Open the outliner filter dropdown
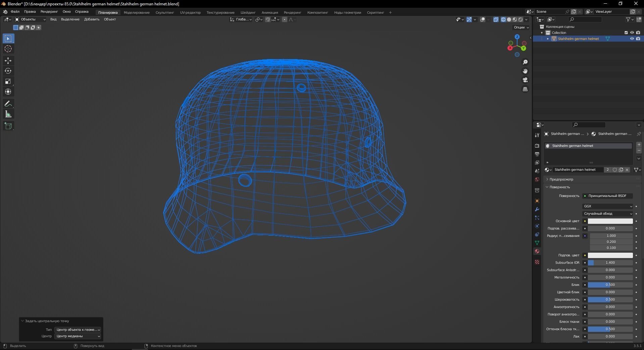Viewport: 644px width, 350px height. [630, 19]
